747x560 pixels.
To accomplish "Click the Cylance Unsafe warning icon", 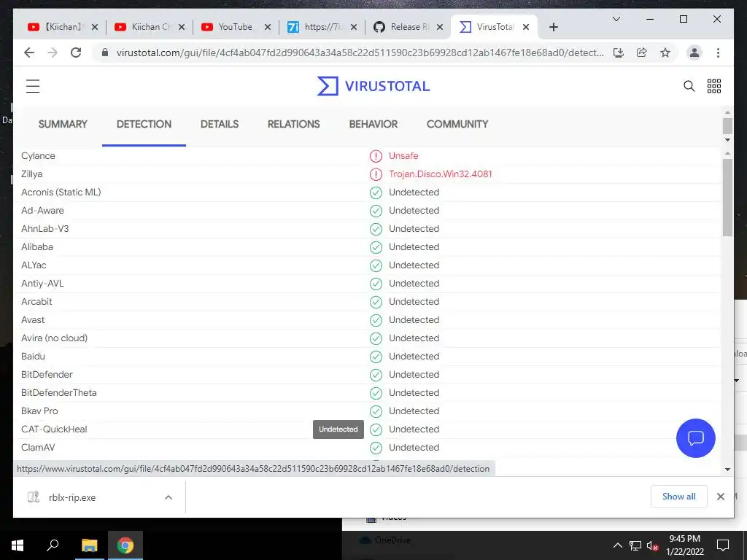I will tap(376, 156).
